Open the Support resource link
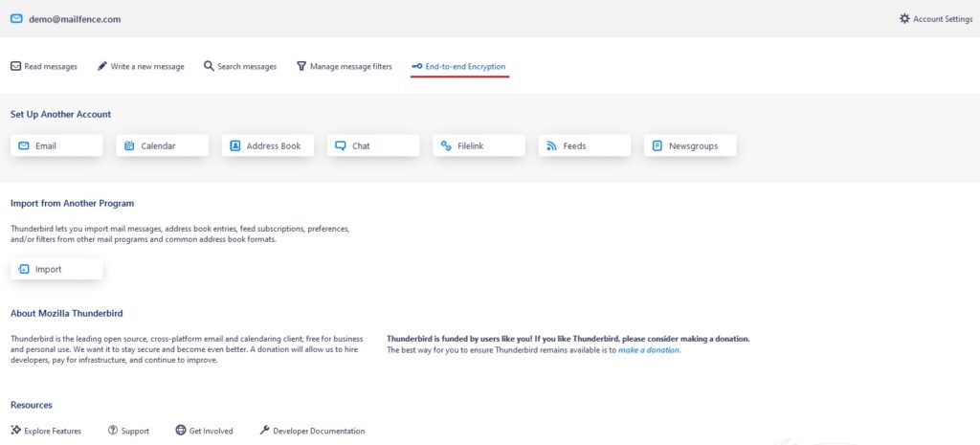Image resolution: width=980 pixels, height=445 pixels. 129,431
